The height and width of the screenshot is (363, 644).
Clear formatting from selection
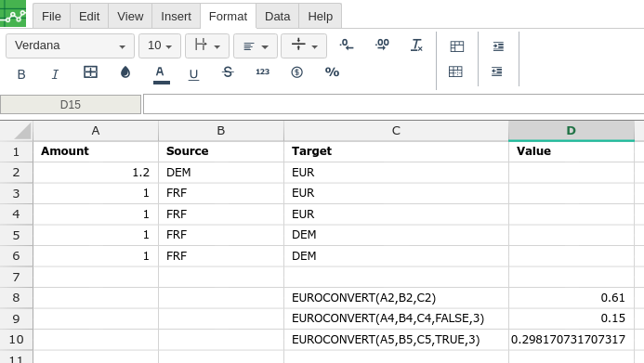pos(416,45)
